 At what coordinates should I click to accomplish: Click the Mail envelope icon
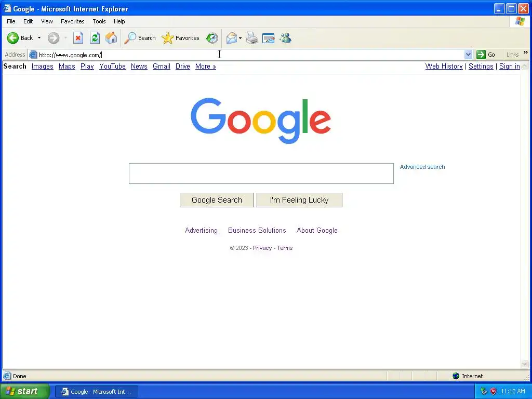(x=232, y=38)
